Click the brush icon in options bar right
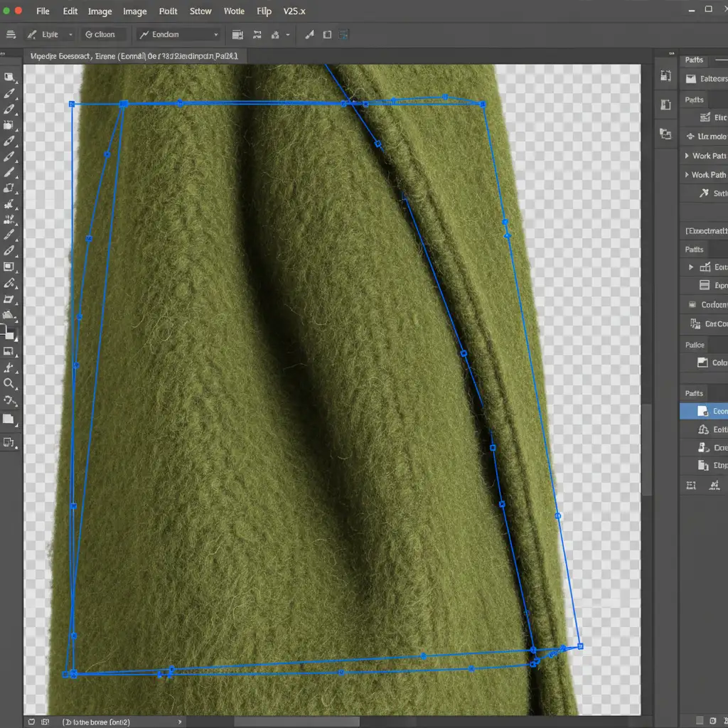 pos(309,34)
